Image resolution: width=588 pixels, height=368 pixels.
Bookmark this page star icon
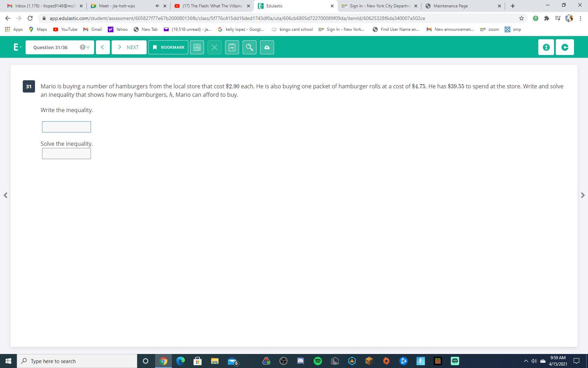(x=521, y=18)
